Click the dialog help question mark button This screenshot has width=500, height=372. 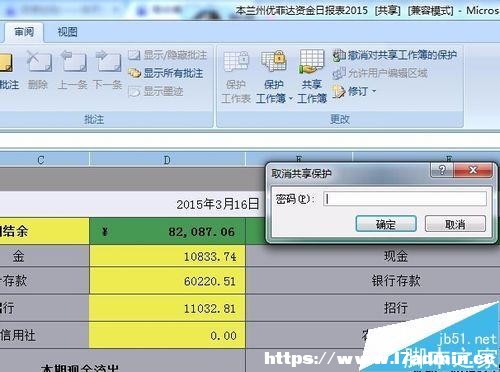coord(442,170)
